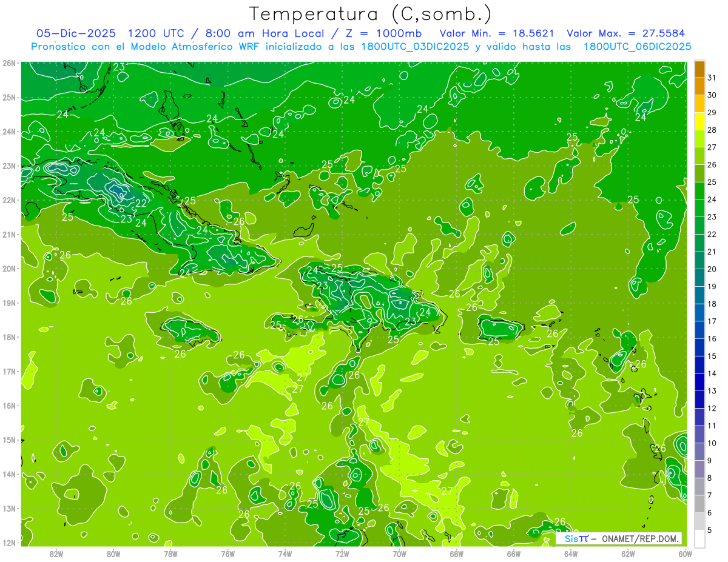
Task: Select latitude axis label "18N"
Action: pos(8,337)
